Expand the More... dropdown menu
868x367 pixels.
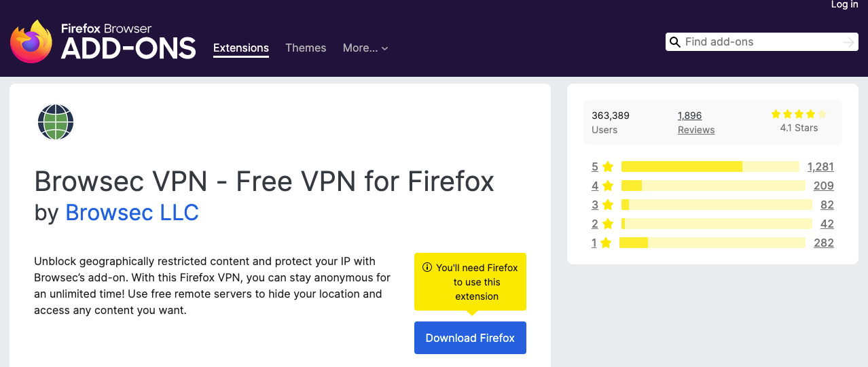click(x=365, y=48)
